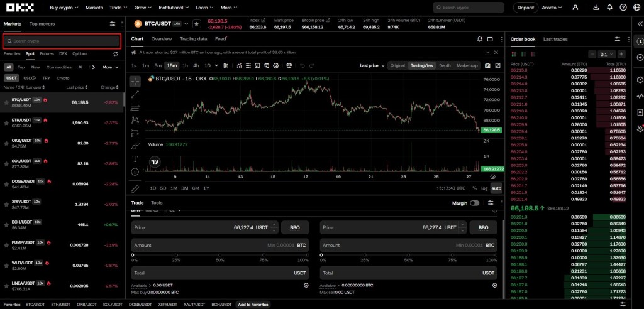This screenshot has height=309, width=644.
Task: Select candlestick chart style icon
Action: tap(226, 66)
